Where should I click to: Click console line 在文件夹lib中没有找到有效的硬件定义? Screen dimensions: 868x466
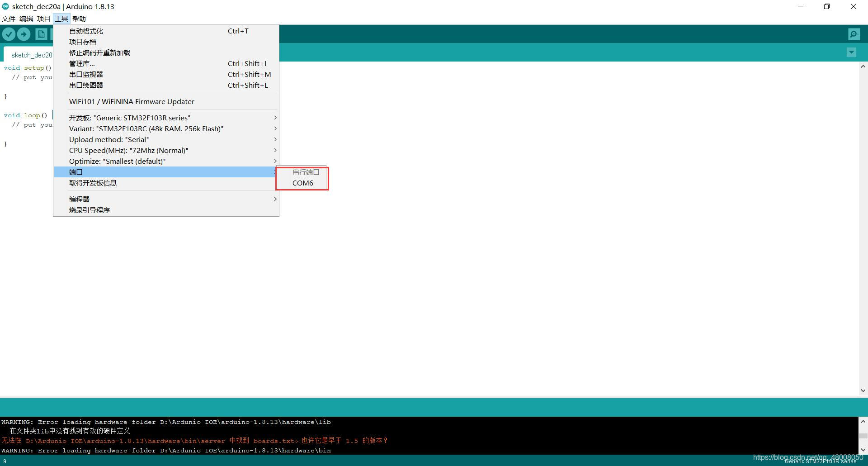coord(70,431)
